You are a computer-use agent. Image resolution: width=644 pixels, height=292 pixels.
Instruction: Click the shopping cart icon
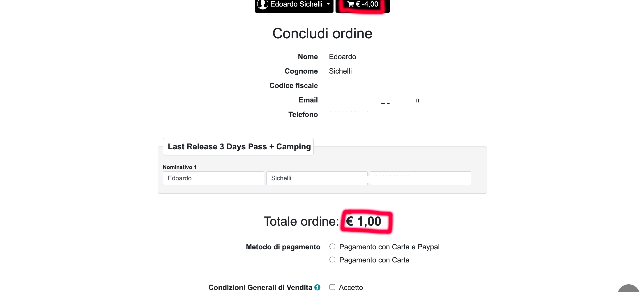350,4
